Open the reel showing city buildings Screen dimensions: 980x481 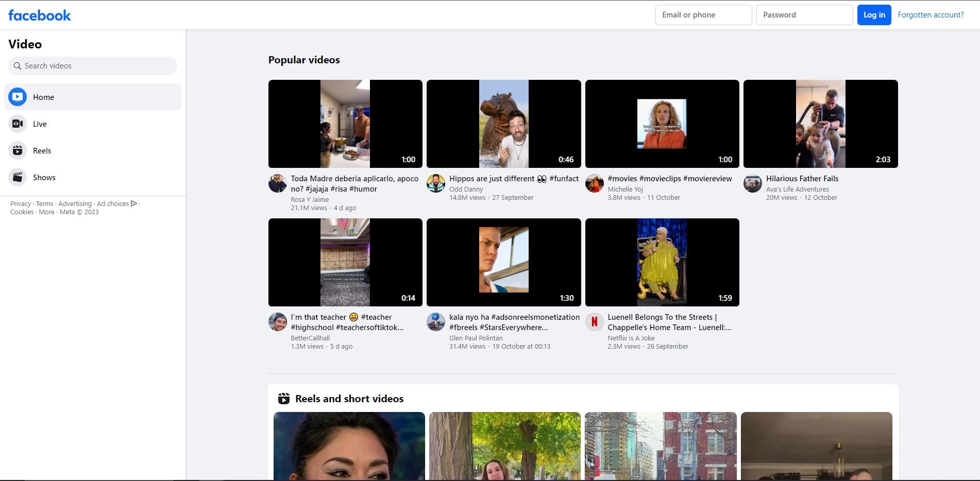[x=661, y=446]
